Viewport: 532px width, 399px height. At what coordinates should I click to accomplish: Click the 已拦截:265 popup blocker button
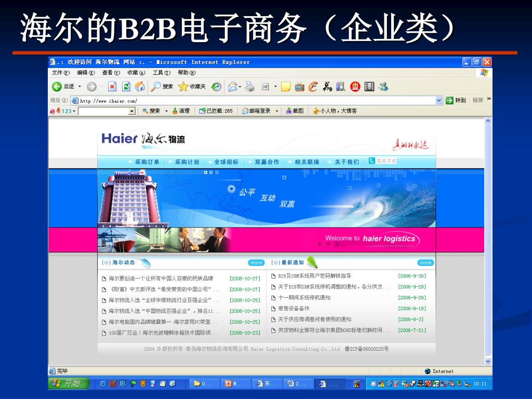click(x=216, y=111)
